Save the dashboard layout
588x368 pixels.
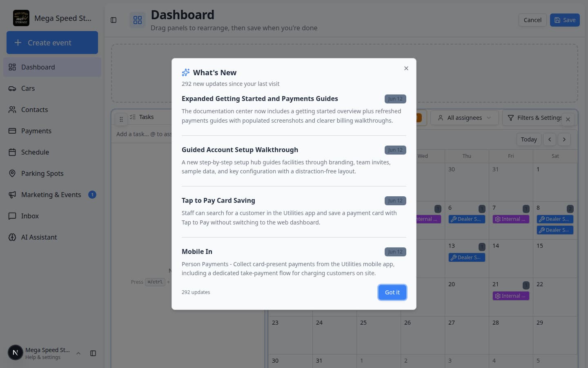point(565,20)
